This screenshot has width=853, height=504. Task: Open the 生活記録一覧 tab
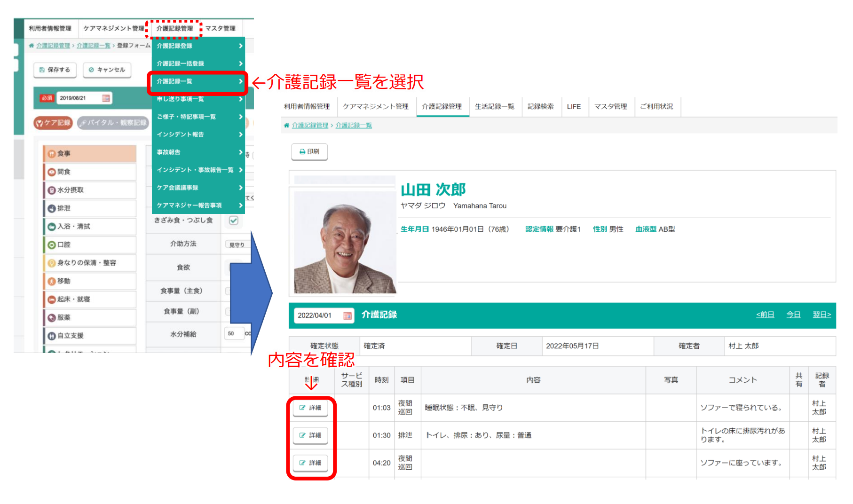coord(494,107)
